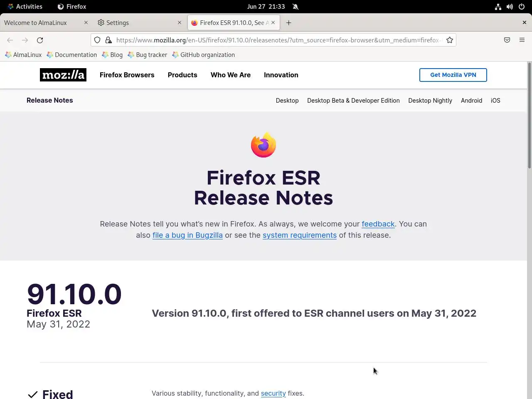Close the Firefox ESR release notes tab
The height and width of the screenshot is (399, 532).
273,22
